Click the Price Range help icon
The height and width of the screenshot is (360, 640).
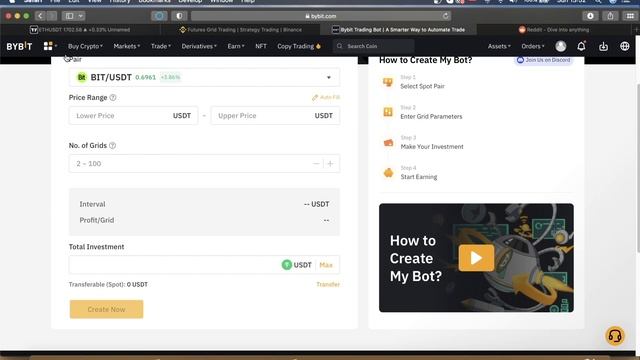113,98
